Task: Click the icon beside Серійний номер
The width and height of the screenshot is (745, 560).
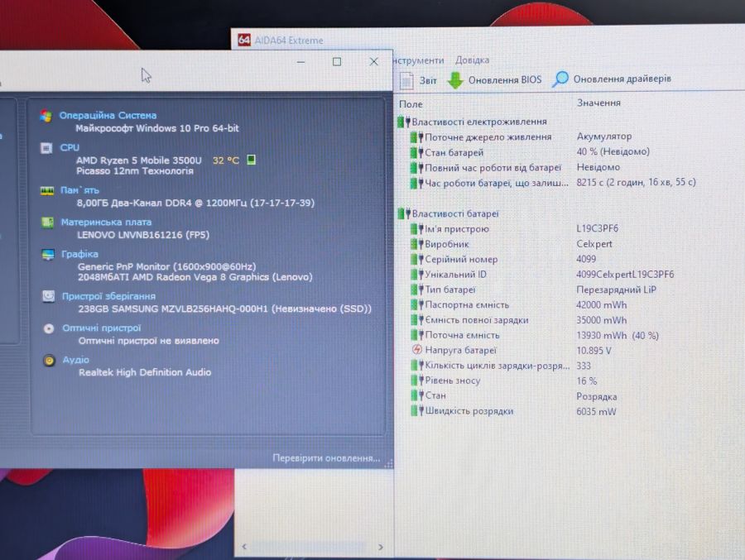Action: tap(416, 260)
